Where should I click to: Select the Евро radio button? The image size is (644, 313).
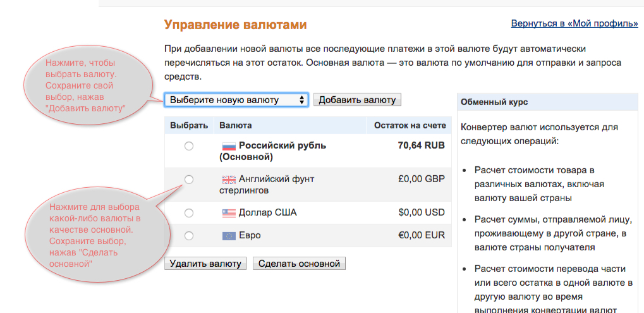point(189,236)
